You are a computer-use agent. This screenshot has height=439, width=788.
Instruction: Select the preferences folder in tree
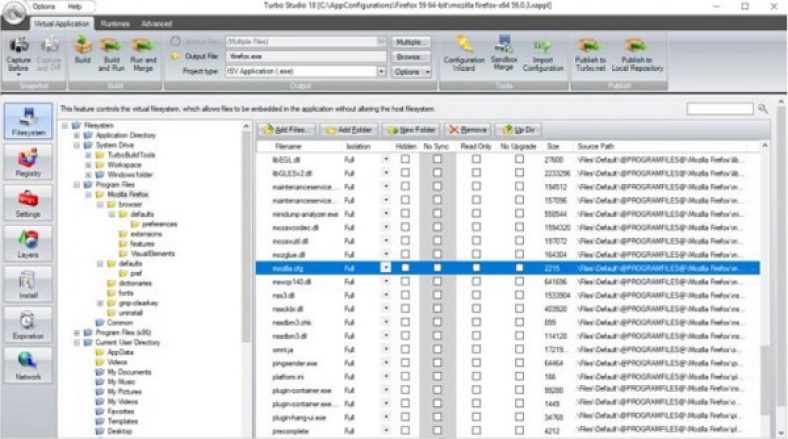pyautogui.click(x=159, y=224)
